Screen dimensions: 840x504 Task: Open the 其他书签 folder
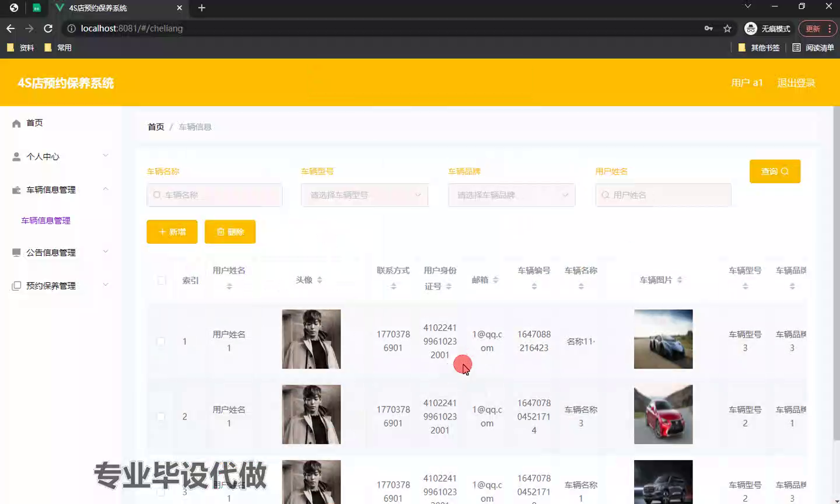[x=759, y=48]
